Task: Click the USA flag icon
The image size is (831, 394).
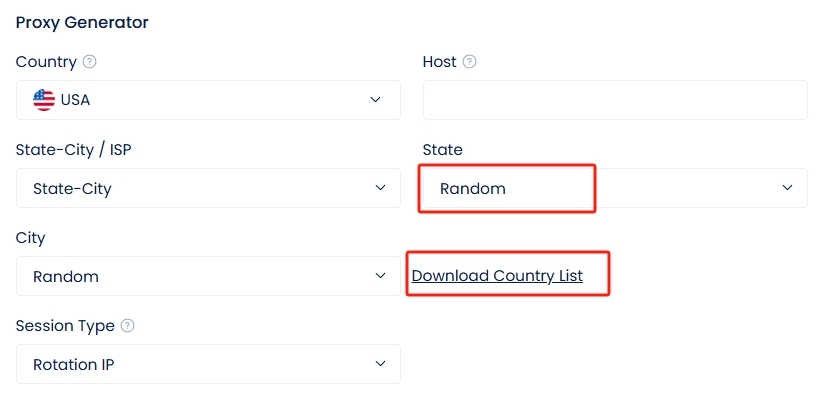Action: tap(43, 100)
